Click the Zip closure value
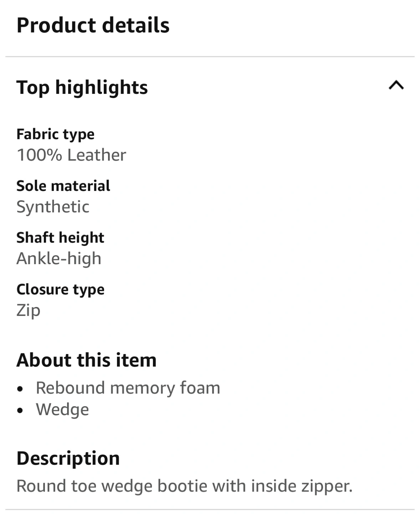 click(x=28, y=310)
